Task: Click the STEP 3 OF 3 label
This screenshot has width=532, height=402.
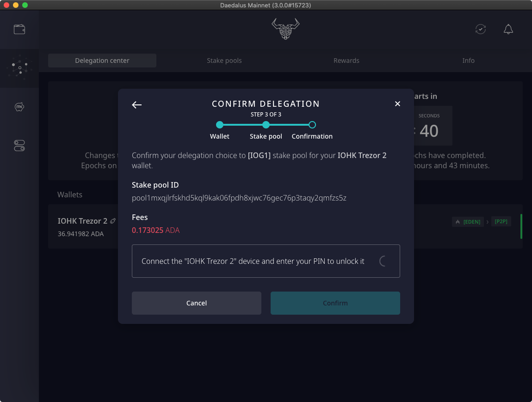Action: pos(266,115)
